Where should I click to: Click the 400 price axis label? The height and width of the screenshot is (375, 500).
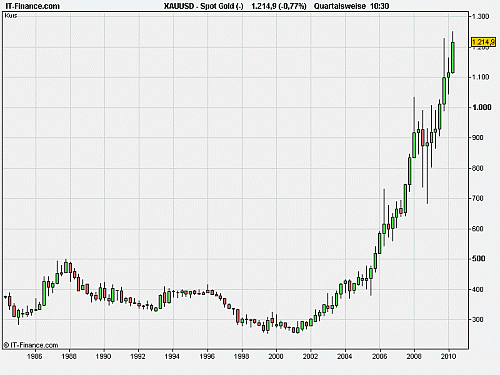pyautogui.click(x=478, y=289)
